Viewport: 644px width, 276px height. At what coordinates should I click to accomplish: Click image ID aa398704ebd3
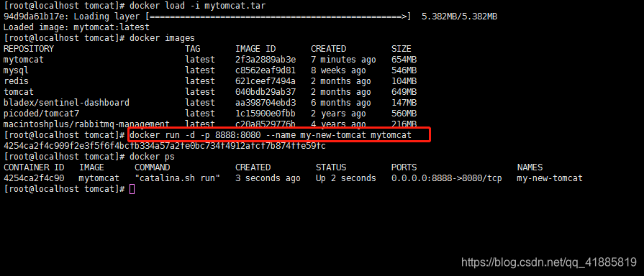[266, 102]
